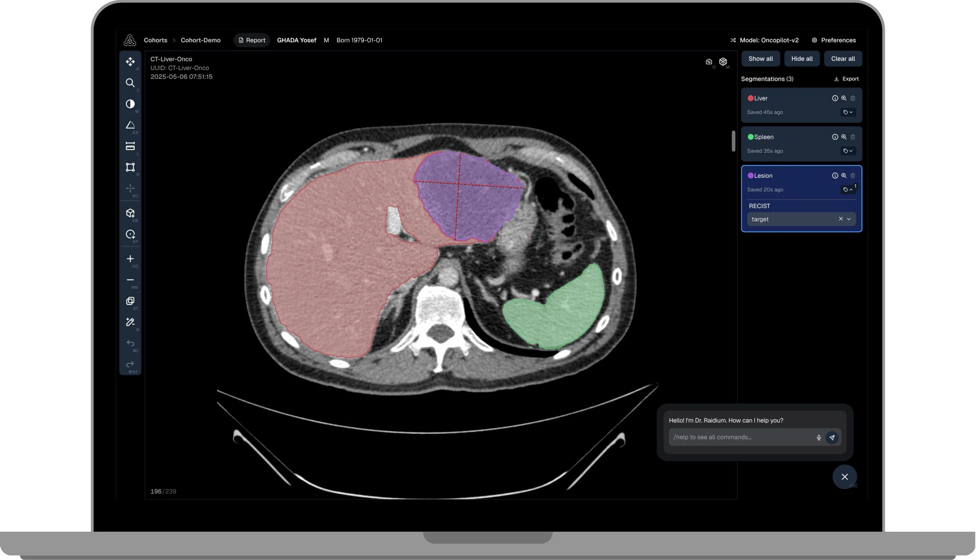Select the length ruler tool
The height and width of the screenshot is (560, 976).
click(x=130, y=146)
